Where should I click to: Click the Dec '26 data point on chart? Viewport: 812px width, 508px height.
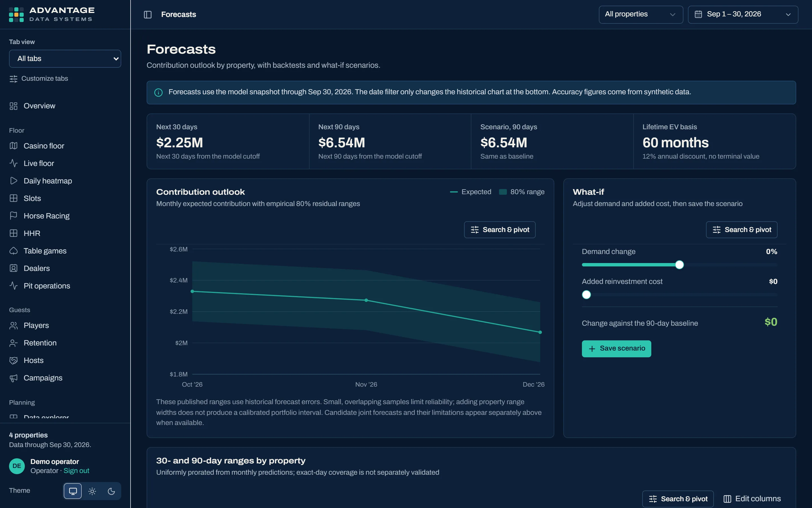coord(540,332)
